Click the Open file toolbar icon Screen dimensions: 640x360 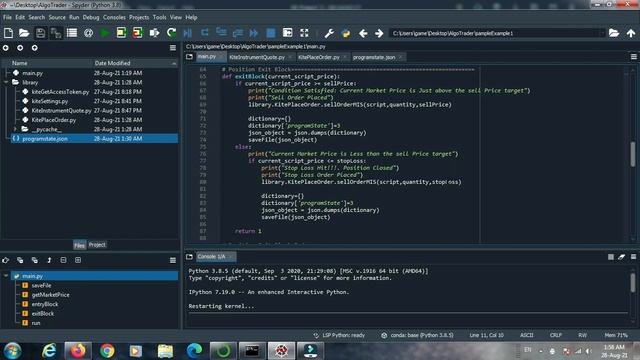tap(24, 33)
